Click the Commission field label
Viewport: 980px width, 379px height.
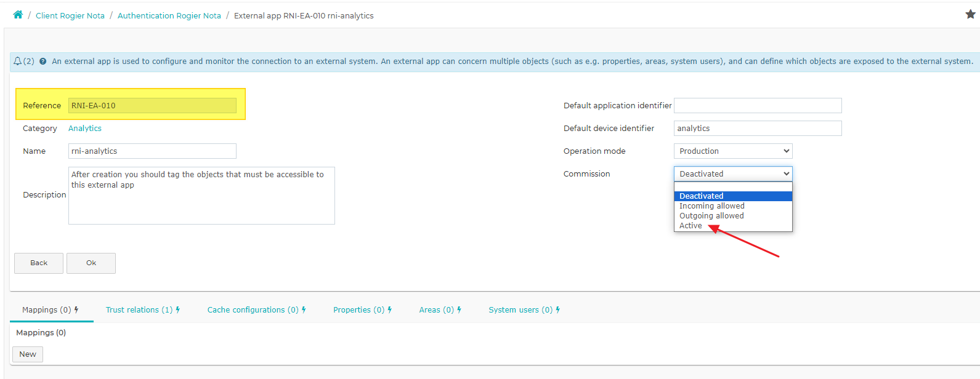pos(587,174)
